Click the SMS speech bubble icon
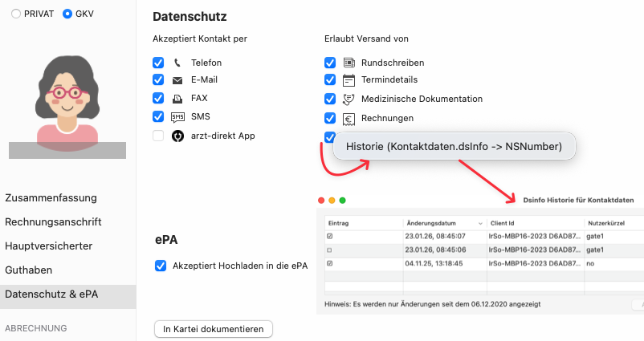Image resolution: width=644 pixels, height=341 pixels. tap(177, 117)
